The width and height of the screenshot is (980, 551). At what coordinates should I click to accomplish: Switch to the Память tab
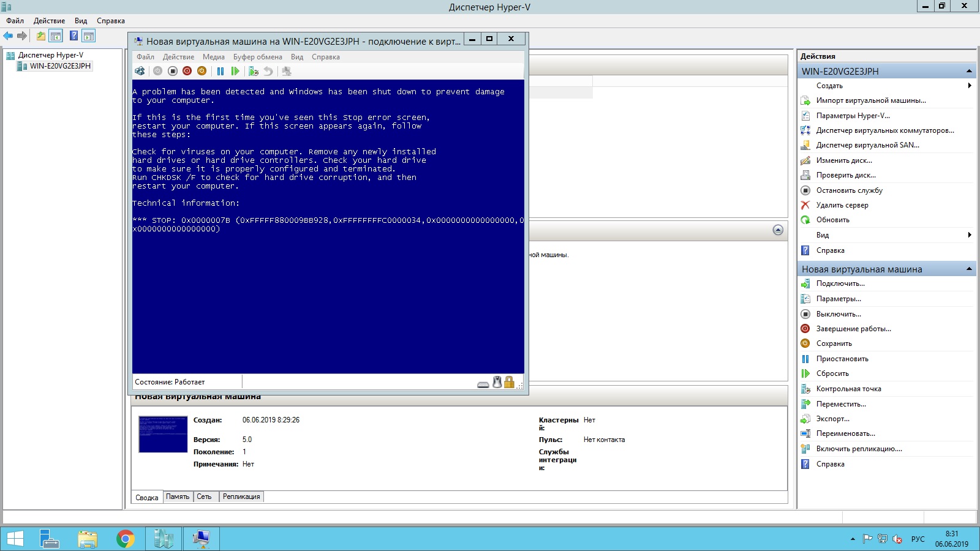point(178,497)
